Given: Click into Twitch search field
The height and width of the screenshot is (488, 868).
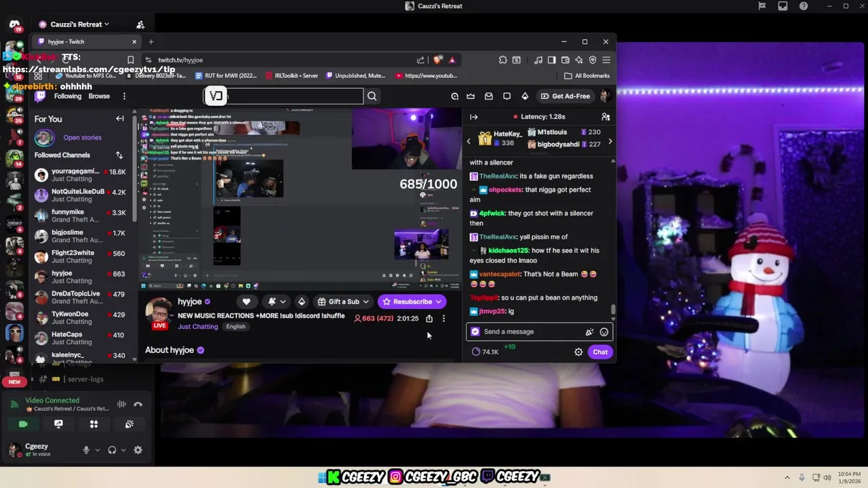Looking at the screenshot, I should click(x=283, y=96).
